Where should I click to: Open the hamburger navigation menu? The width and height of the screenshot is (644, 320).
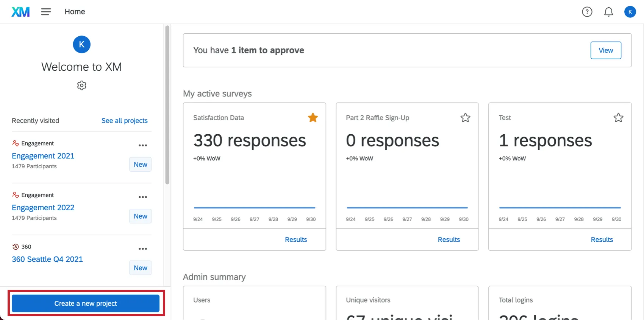(46, 12)
